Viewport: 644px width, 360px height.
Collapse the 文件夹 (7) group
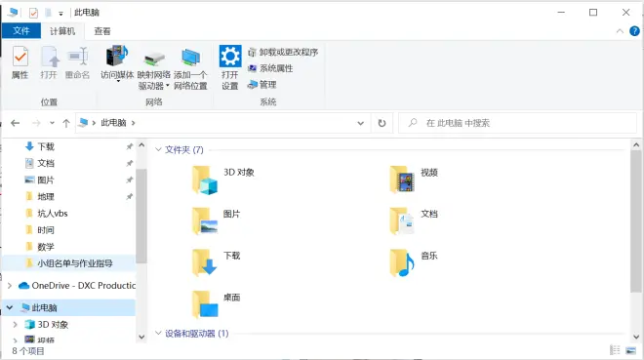pyautogui.click(x=158, y=150)
